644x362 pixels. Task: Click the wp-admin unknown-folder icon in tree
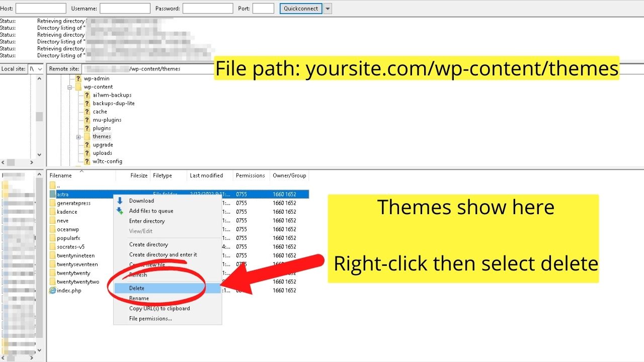pos(78,78)
